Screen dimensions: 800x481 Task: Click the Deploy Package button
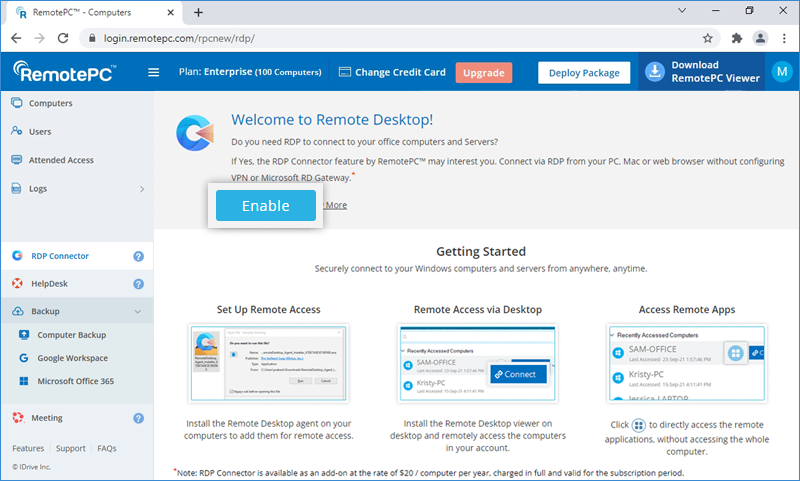point(584,72)
